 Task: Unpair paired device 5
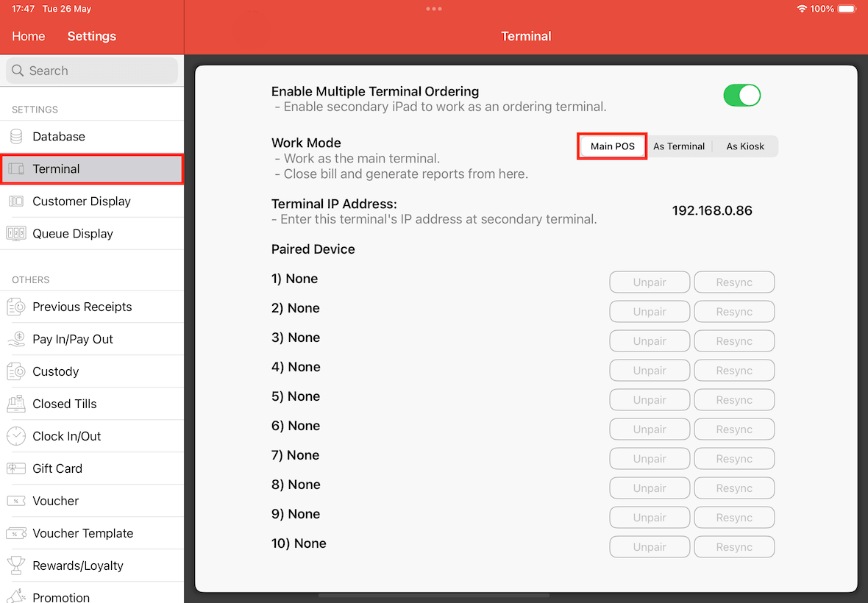point(650,399)
